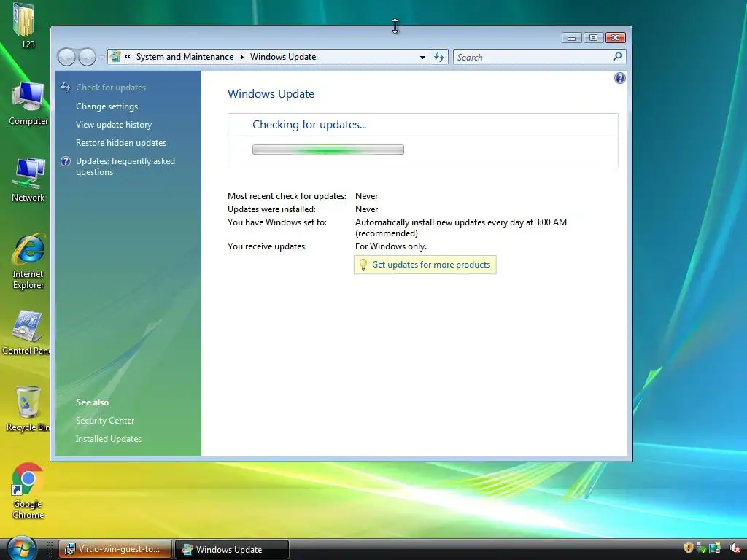Open the recent pages dropdown by navigation arrows
The width and height of the screenshot is (747, 560).
(101, 57)
